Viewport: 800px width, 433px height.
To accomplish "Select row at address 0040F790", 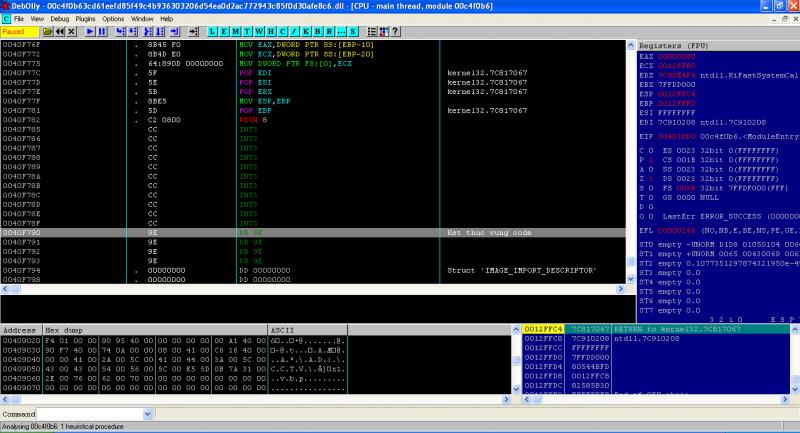I will (313, 233).
